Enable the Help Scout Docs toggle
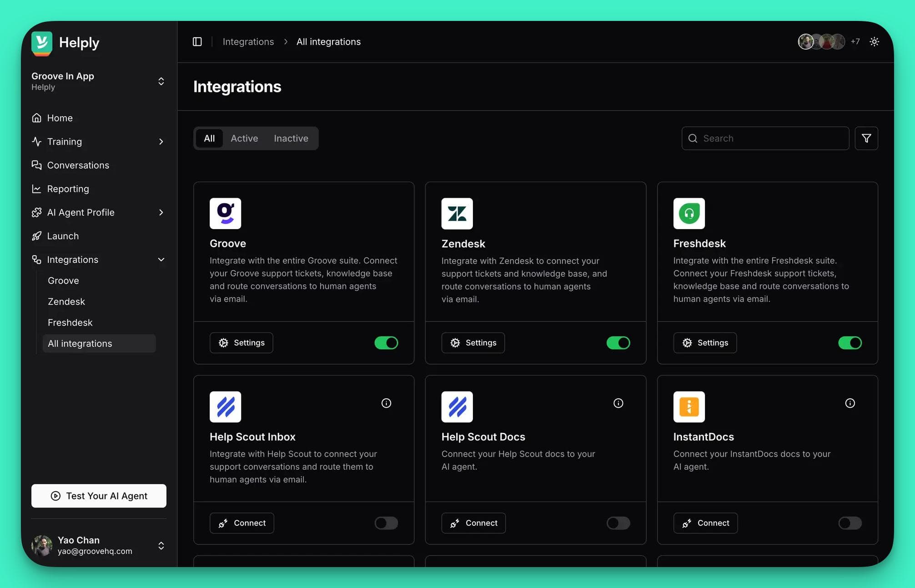 (x=618, y=523)
